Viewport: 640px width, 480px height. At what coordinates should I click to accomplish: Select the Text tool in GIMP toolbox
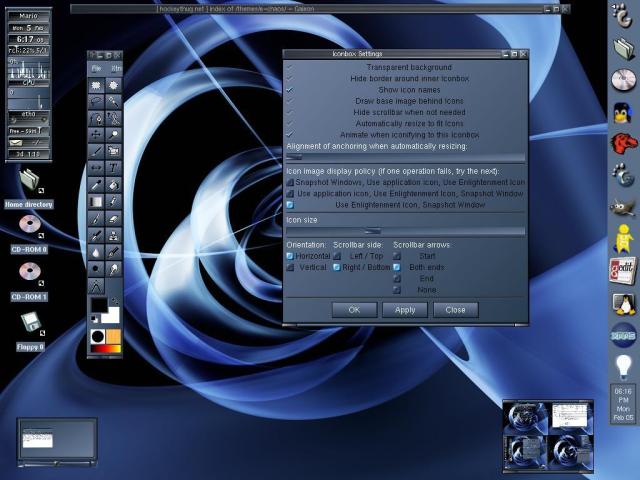[x=115, y=167]
